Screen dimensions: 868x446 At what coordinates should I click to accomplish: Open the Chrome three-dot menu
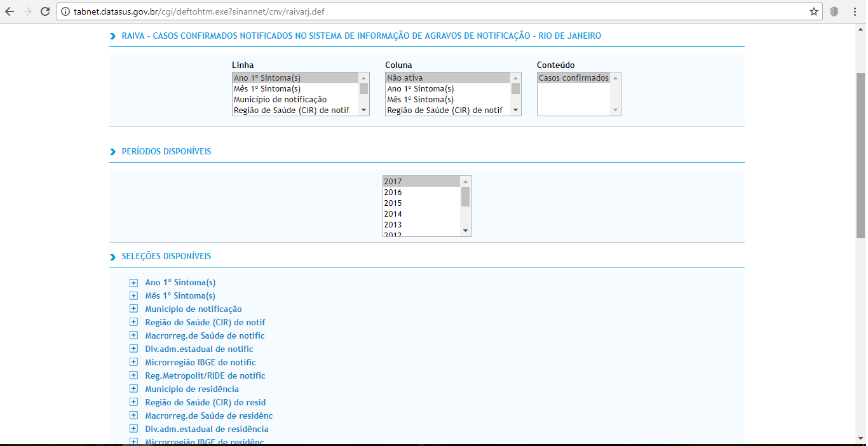(x=855, y=11)
